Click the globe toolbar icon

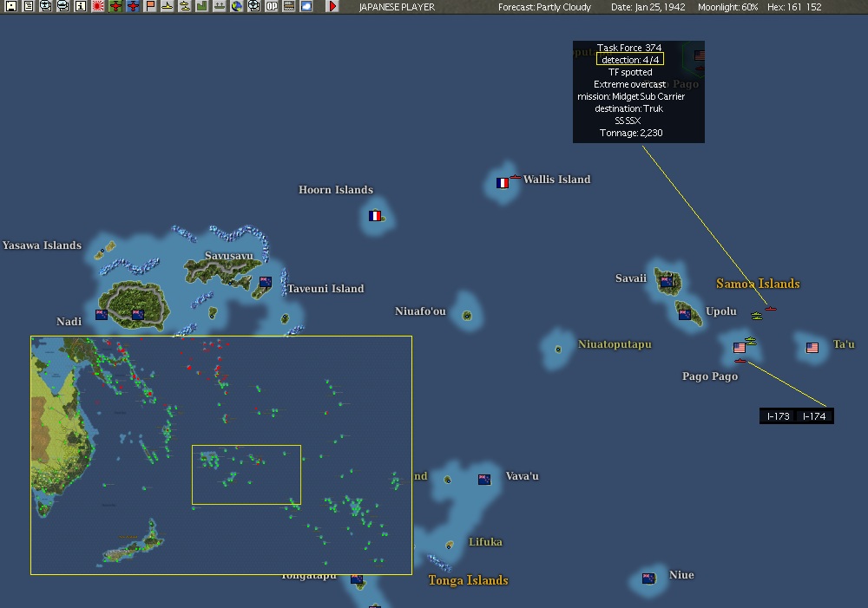tap(237, 6)
